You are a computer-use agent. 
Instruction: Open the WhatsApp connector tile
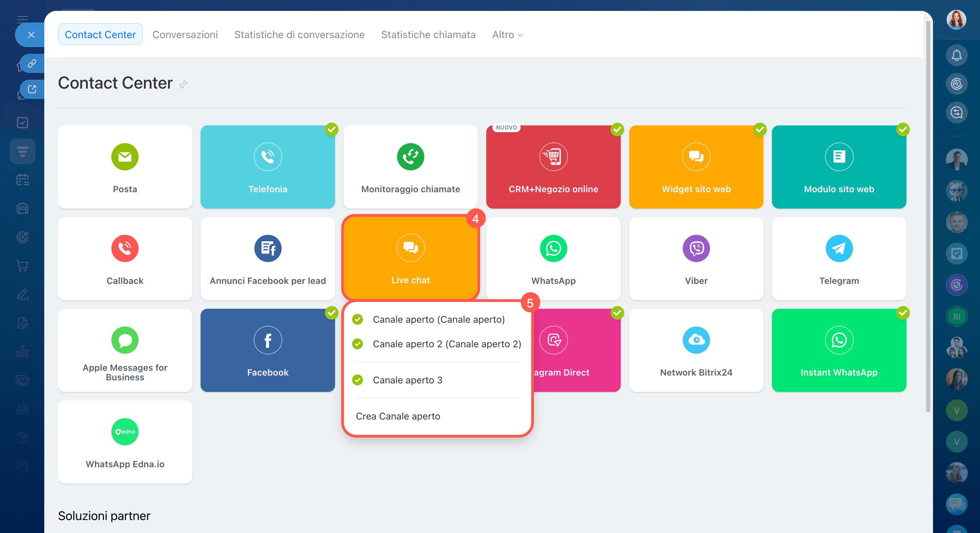(x=553, y=259)
